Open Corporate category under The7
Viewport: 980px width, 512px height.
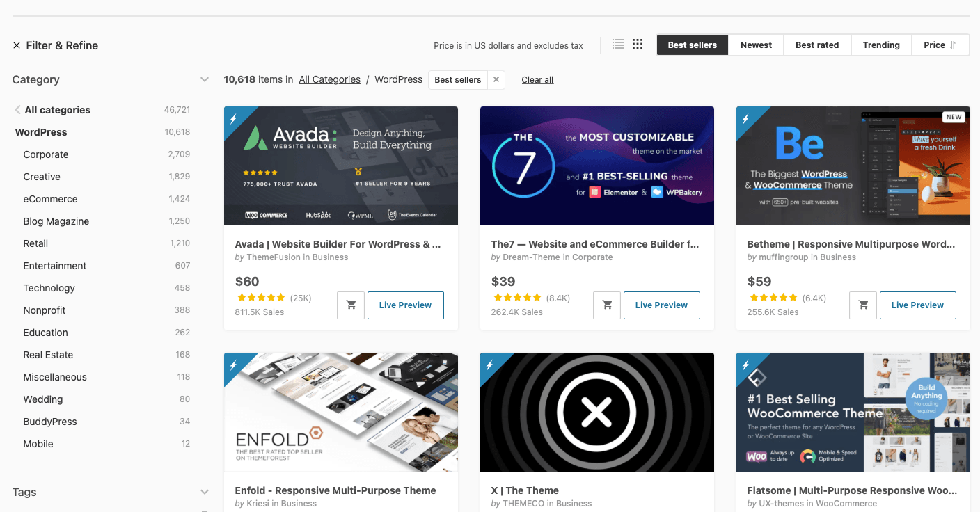point(592,257)
